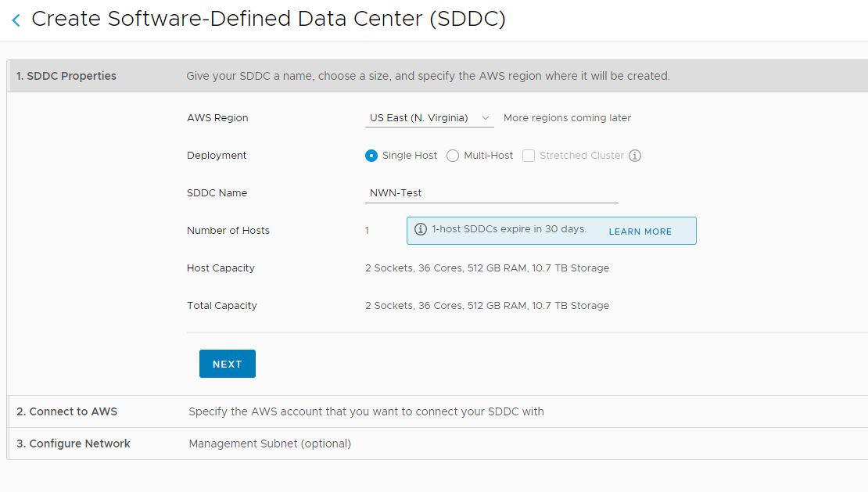Open Stretched Cluster info icon
Image resolution: width=868 pixels, height=492 pixels.
pos(635,156)
